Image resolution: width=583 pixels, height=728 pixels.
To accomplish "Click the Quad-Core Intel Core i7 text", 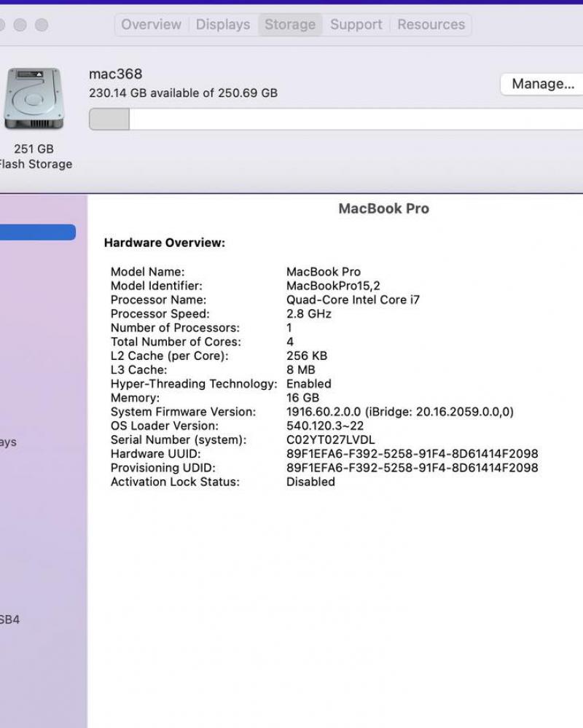I will [353, 300].
